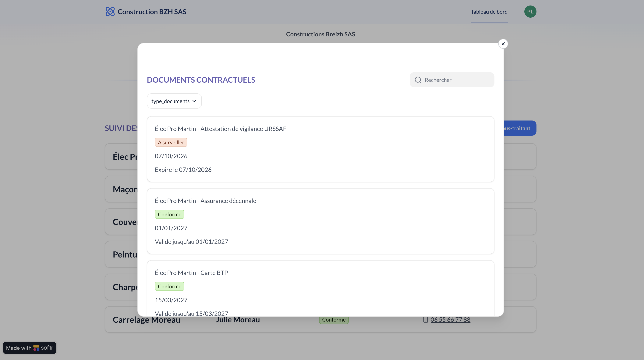Click the Construction BZH SAS logo icon

[110, 12]
